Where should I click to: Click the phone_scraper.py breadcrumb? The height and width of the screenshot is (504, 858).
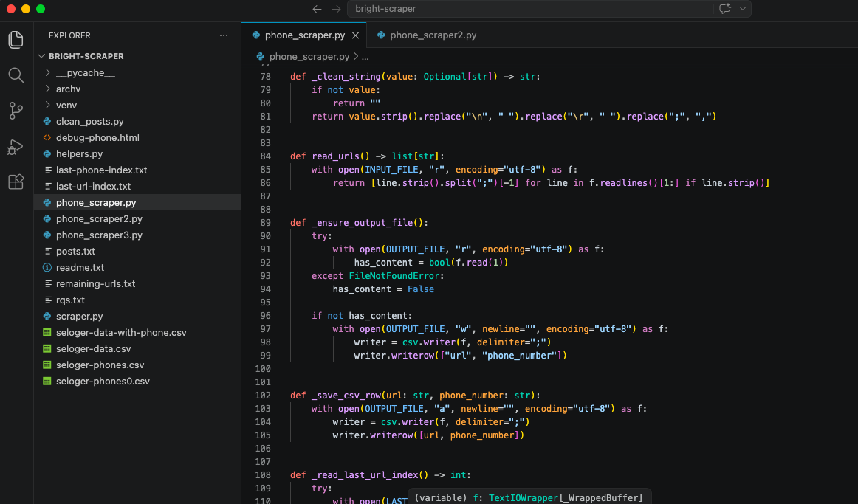click(309, 56)
